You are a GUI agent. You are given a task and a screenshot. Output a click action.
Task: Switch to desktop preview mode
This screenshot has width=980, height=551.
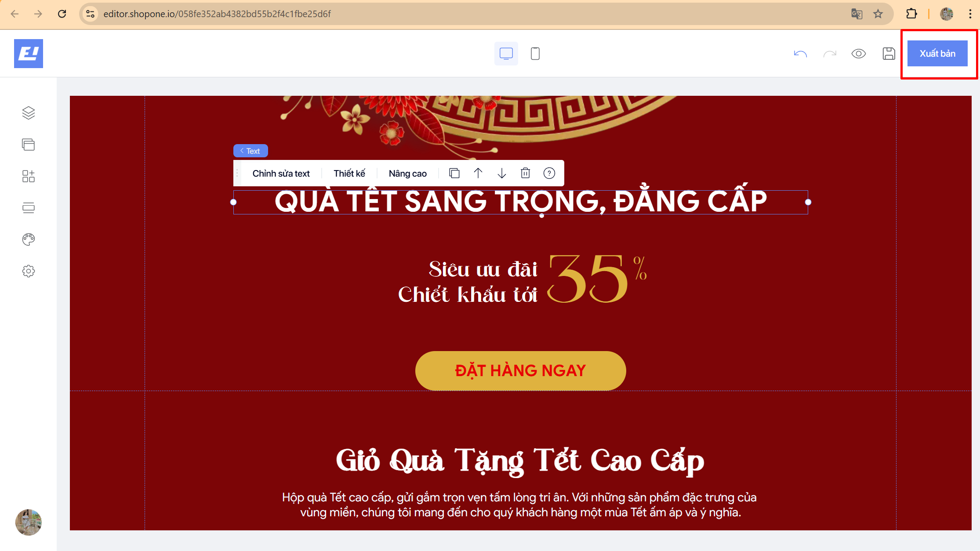pyautogui.click(x=506, y=54)
